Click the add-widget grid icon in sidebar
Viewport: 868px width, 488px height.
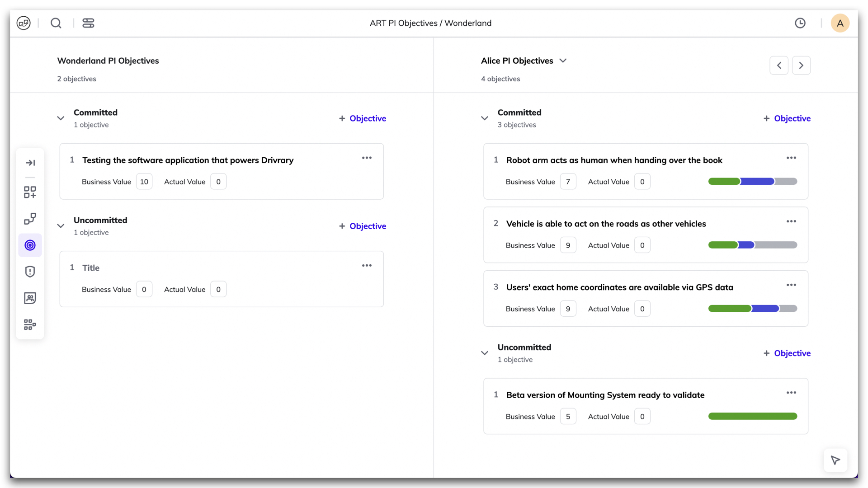[x=30, y=192]
